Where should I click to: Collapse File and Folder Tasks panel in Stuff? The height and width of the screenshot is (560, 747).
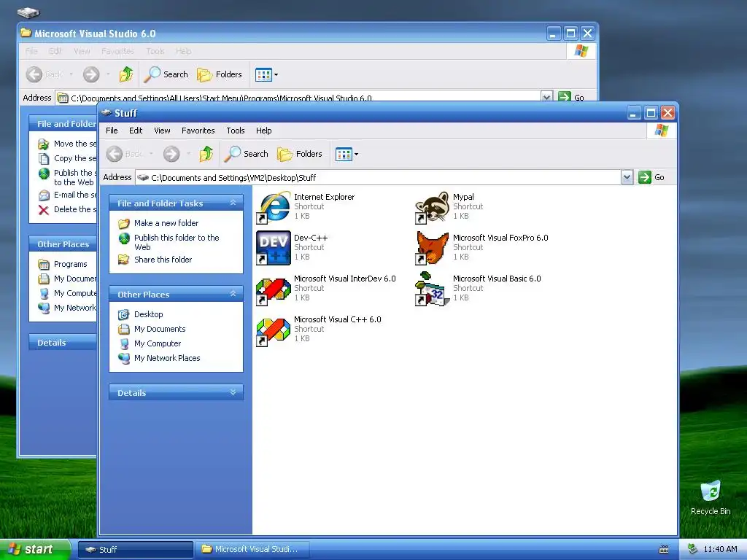point(233,203)
